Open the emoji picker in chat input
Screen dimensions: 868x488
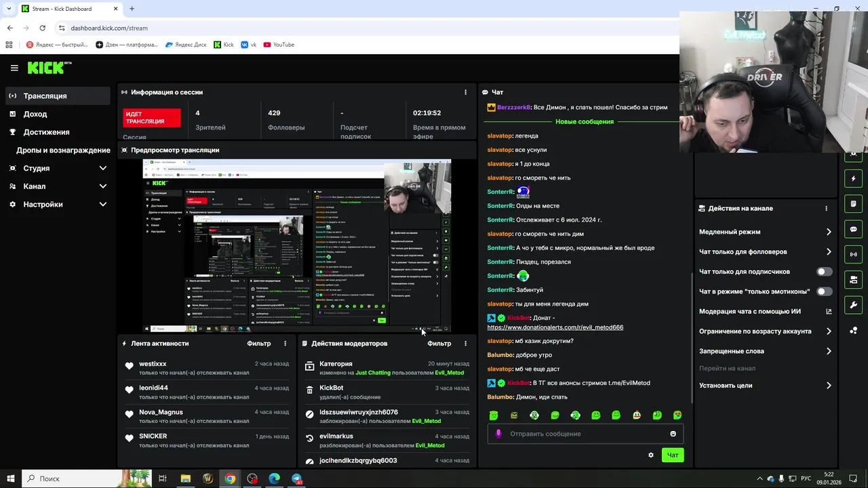(x=673, y=434)
